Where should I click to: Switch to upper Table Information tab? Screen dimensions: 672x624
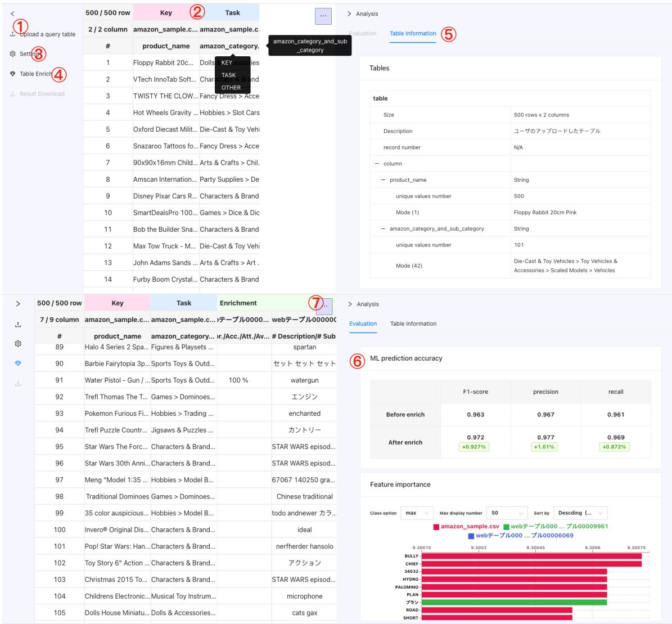pos(413,33)
